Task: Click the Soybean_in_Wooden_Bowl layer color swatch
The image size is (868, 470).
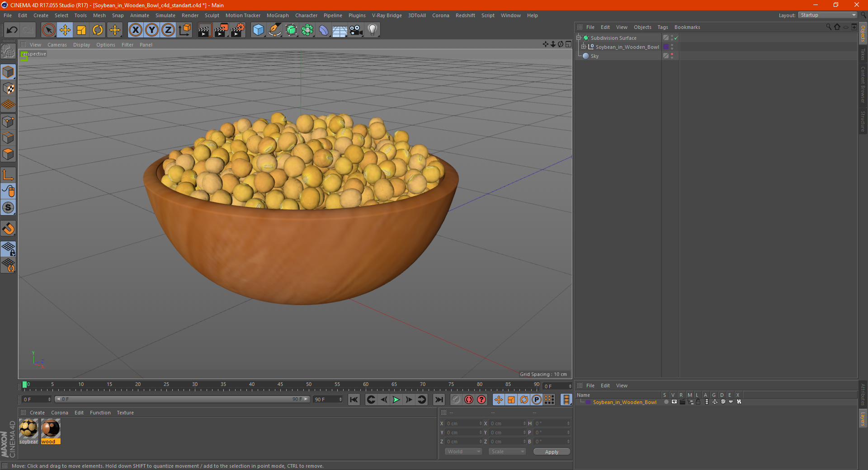Action: pos(588,402)
